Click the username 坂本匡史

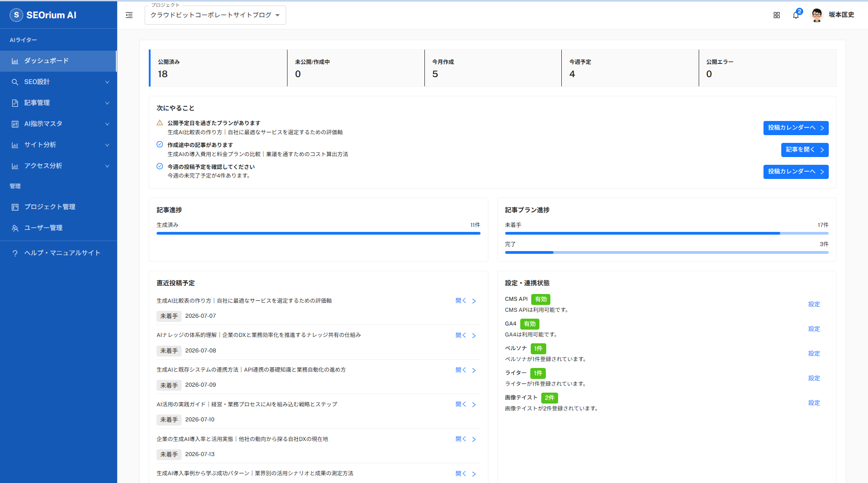(x=842, y=15)
